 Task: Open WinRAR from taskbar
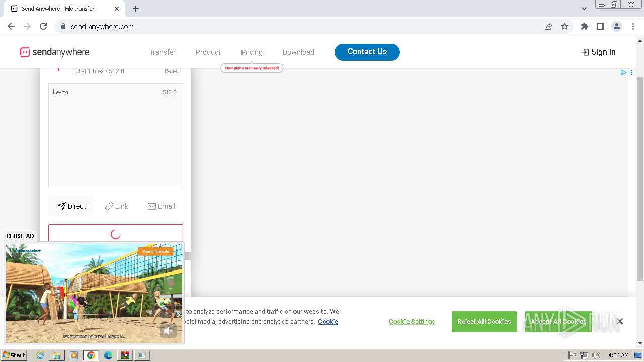[125, 355]
